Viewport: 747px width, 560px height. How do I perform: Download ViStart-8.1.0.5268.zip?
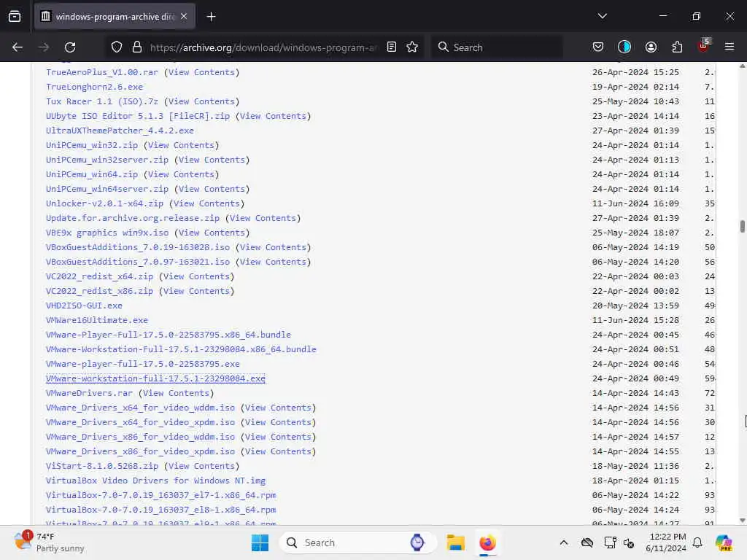(102, 466)
